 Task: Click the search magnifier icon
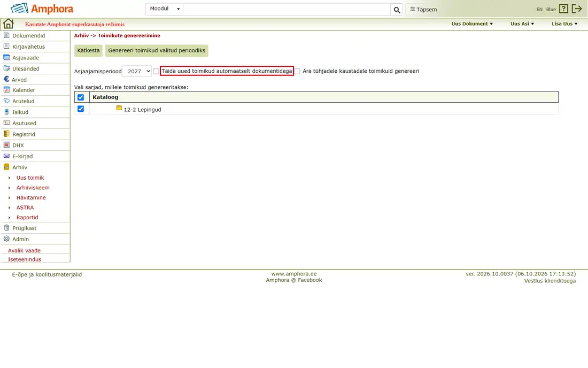[397, 10]
